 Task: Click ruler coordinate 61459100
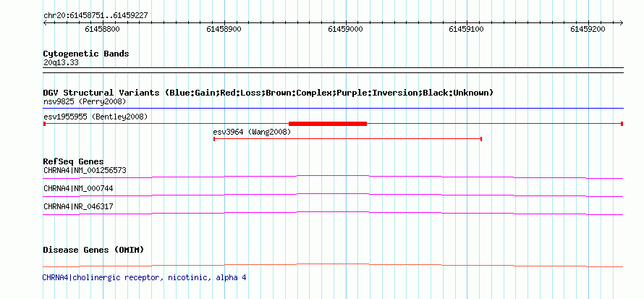(466, 29)
